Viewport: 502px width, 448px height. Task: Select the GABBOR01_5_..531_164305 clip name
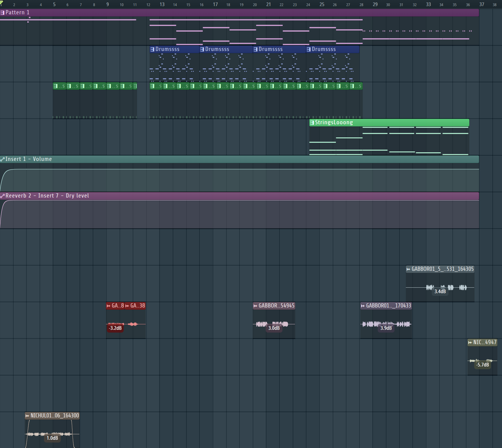442,269
